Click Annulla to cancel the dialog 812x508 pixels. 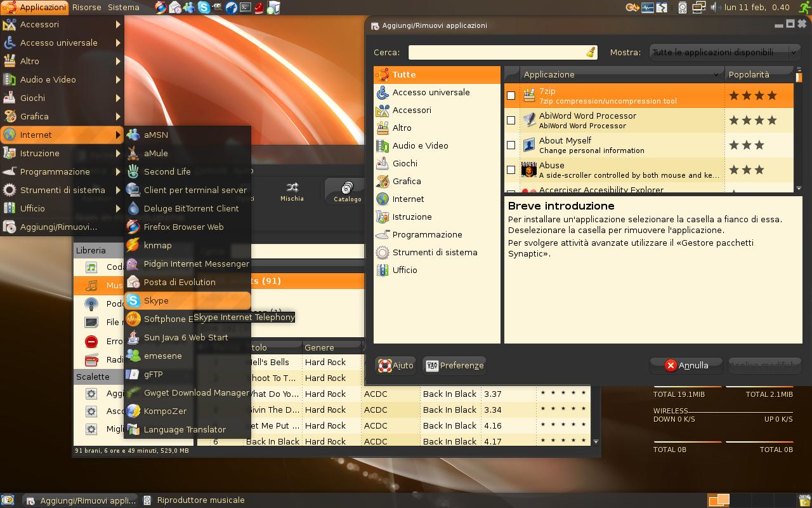pos(686,365)
